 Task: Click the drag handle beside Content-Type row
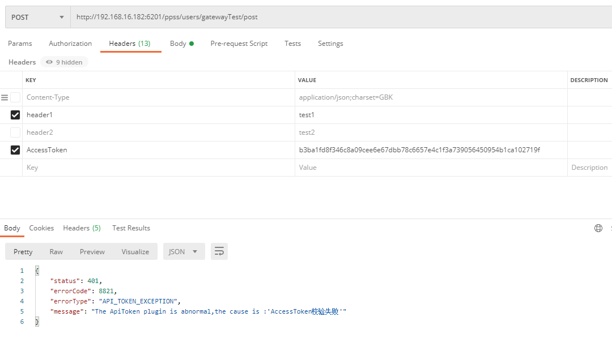(x=5, y=97)
